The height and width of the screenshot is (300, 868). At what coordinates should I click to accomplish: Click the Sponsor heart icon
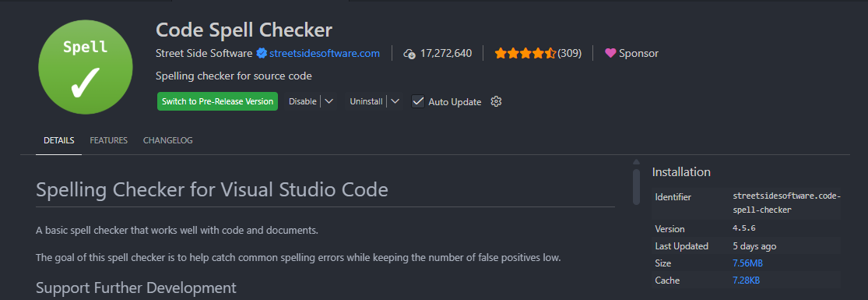pos(610,54)
